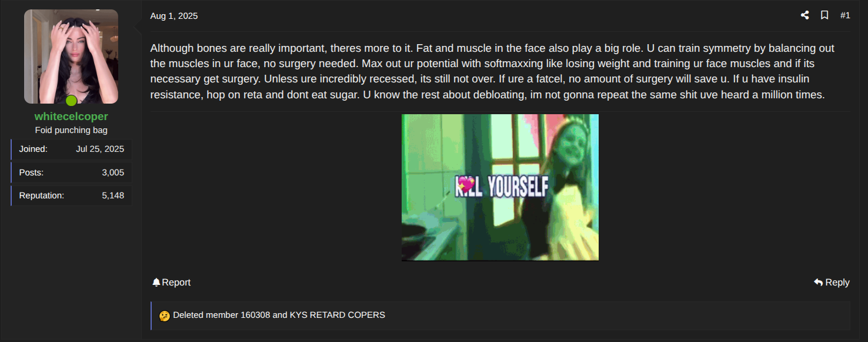Click the Reply text label
Screen dimensions: 868x342
click(837, 283)
